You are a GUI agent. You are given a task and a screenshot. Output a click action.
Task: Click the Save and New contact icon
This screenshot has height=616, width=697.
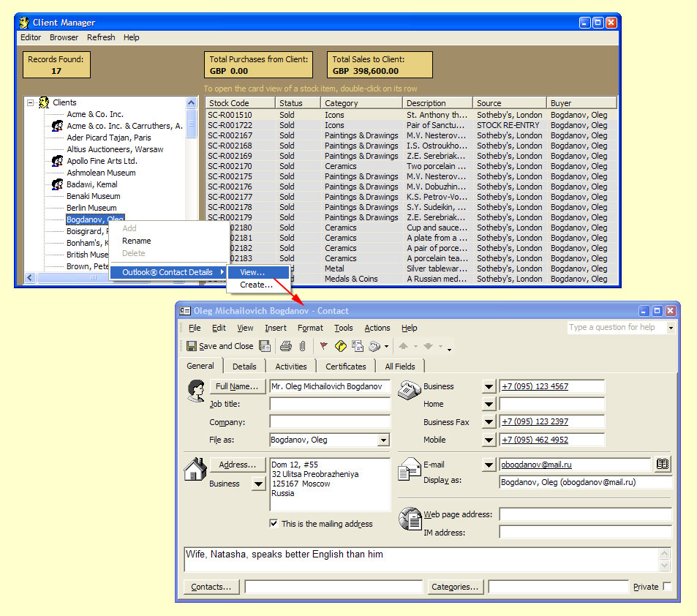(265, 346)
